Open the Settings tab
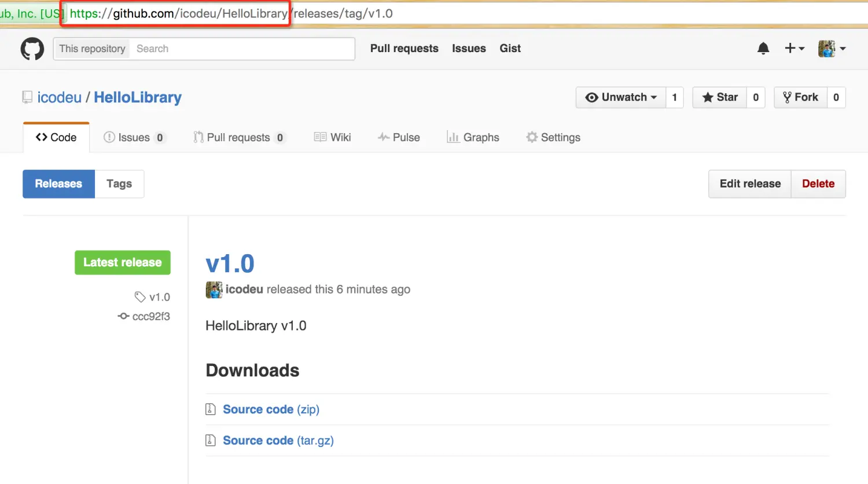This screenshot has width=868, height=484. pos(553,137)
